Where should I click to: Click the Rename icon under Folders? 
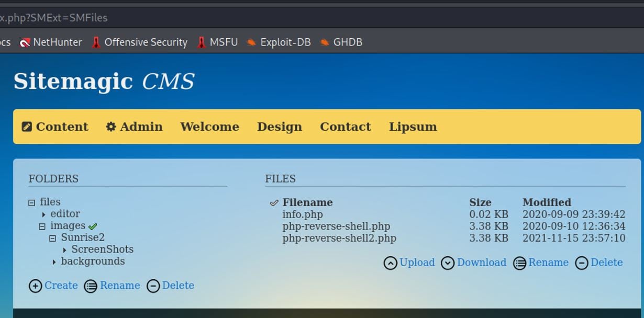coord(91,286)
